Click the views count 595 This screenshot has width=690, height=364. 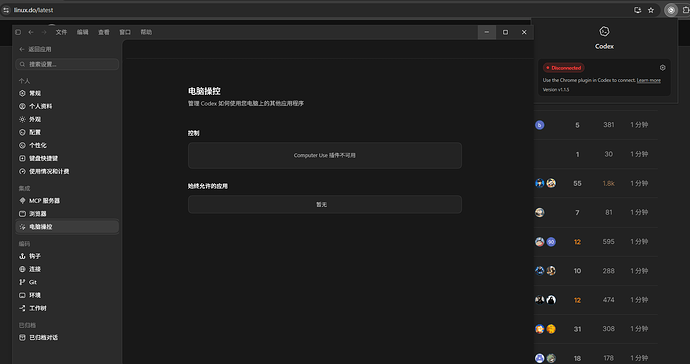(x=609, y=242)
